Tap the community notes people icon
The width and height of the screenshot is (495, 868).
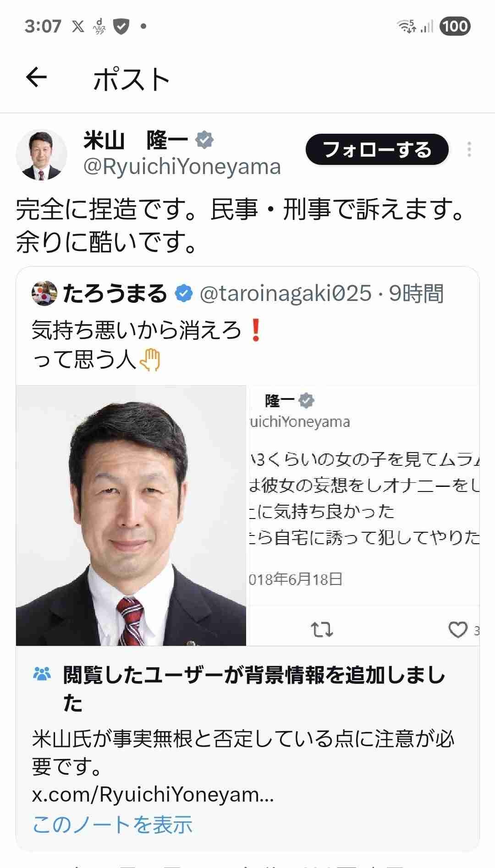point(43,674)
